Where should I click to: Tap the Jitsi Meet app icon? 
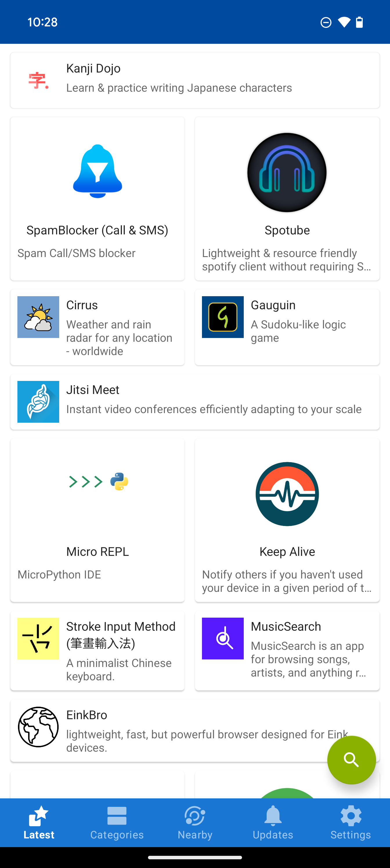(x=38, y=402)
